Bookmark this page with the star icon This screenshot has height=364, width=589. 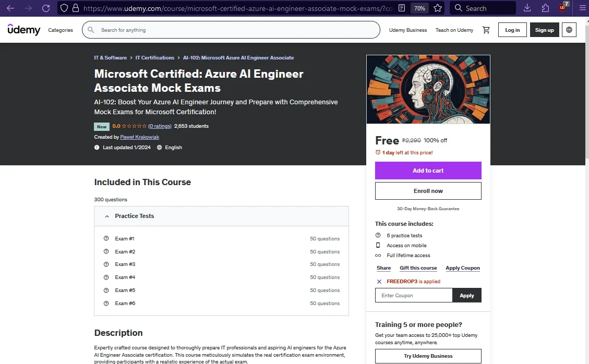coord(438,8)
